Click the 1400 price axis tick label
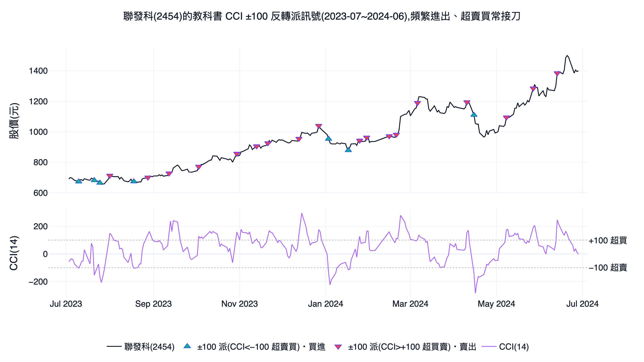This screenshot has width=644, height=362. pos(38,71)
